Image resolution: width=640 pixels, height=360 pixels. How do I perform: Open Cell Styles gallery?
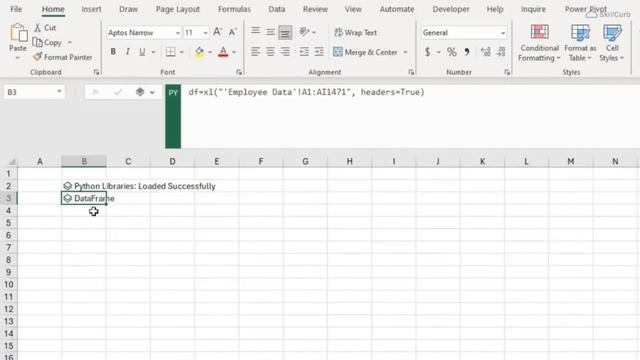612,43
